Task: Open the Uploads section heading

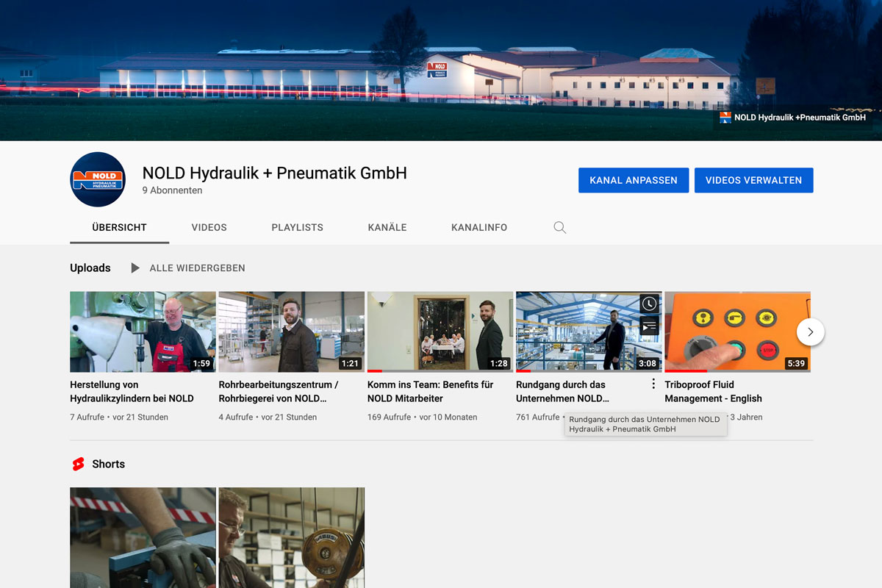Action: 90,268
